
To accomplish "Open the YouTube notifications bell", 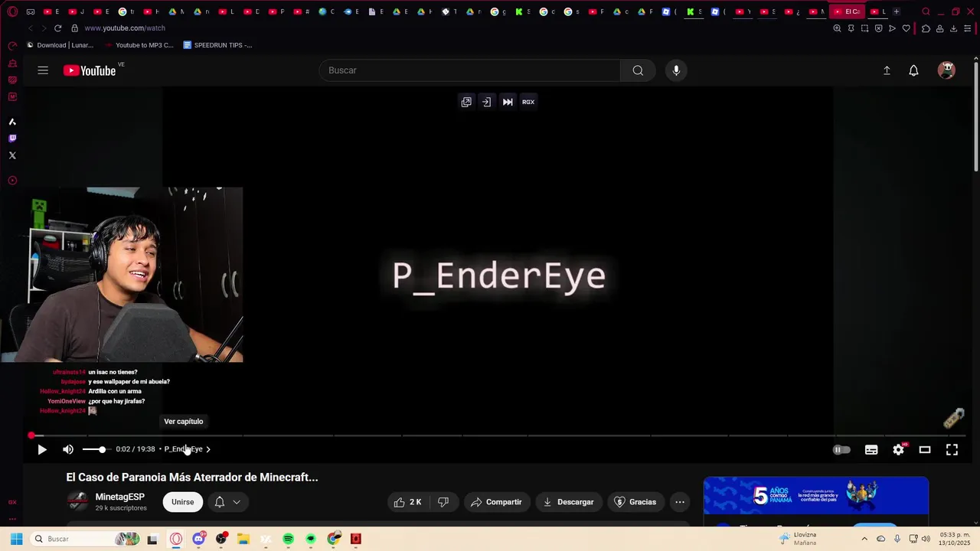I will [x=913, y=70].
